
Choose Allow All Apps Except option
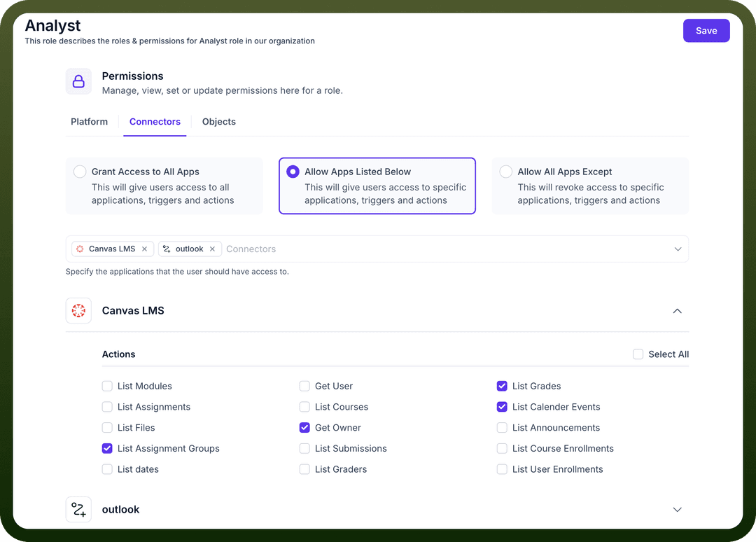coord(590,186)
